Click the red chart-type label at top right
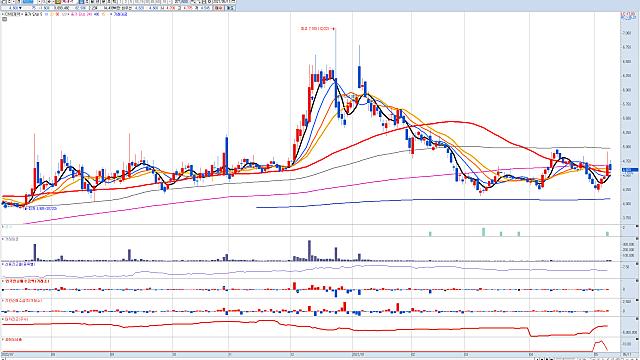The height and width of the screenshot is (360, 640). click(x=628, y=14)
